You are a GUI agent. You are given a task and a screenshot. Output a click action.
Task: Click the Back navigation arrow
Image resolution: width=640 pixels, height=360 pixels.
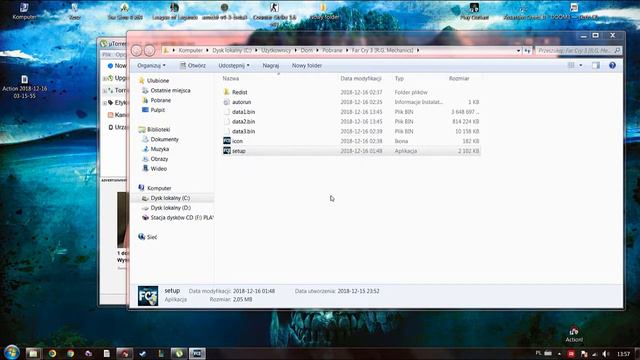(x=137, y=50)
